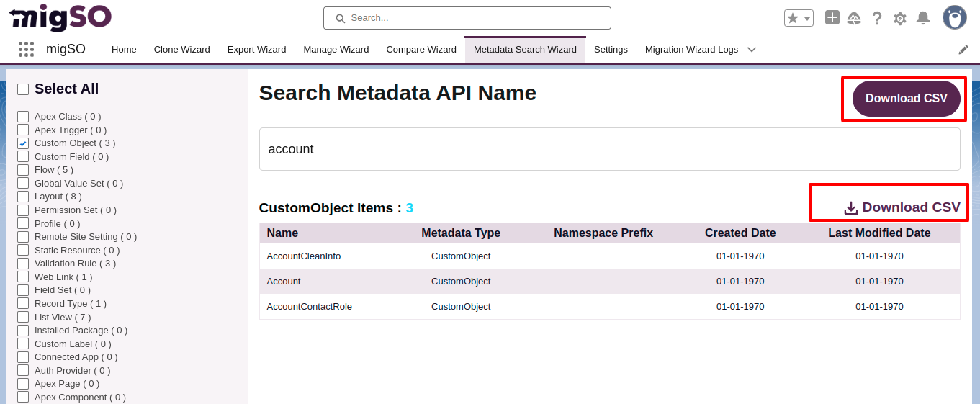The height and width of the screenshot is (404, 980).
Task: Open the Help question mark icon
Action: (x=877, y=18)
